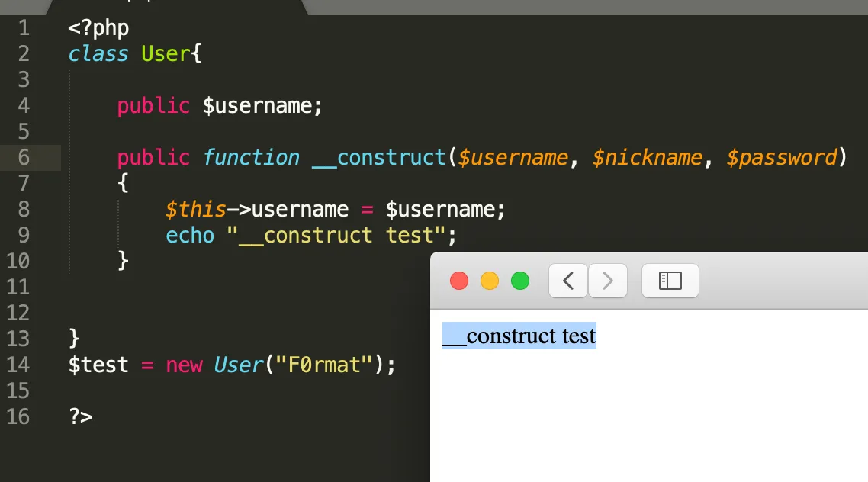Click the opening <?php tag
Viewport: 868px width, 482px height.
98,29
